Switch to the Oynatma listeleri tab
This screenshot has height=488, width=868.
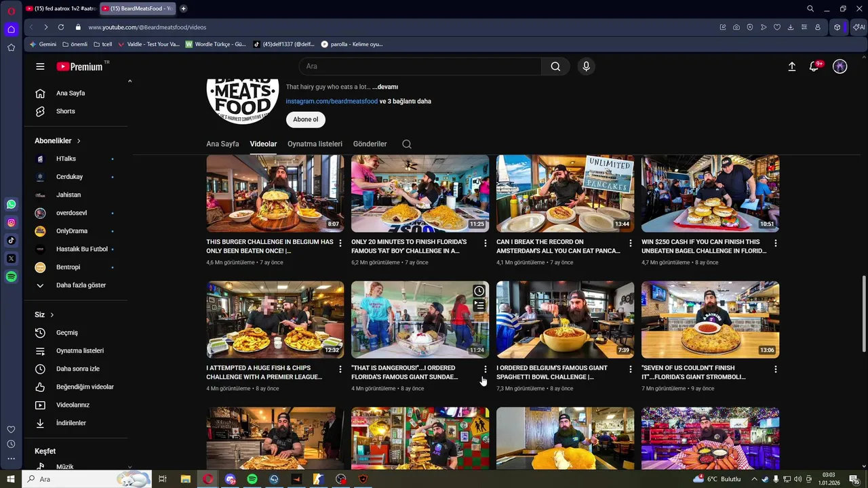point(315,144)
